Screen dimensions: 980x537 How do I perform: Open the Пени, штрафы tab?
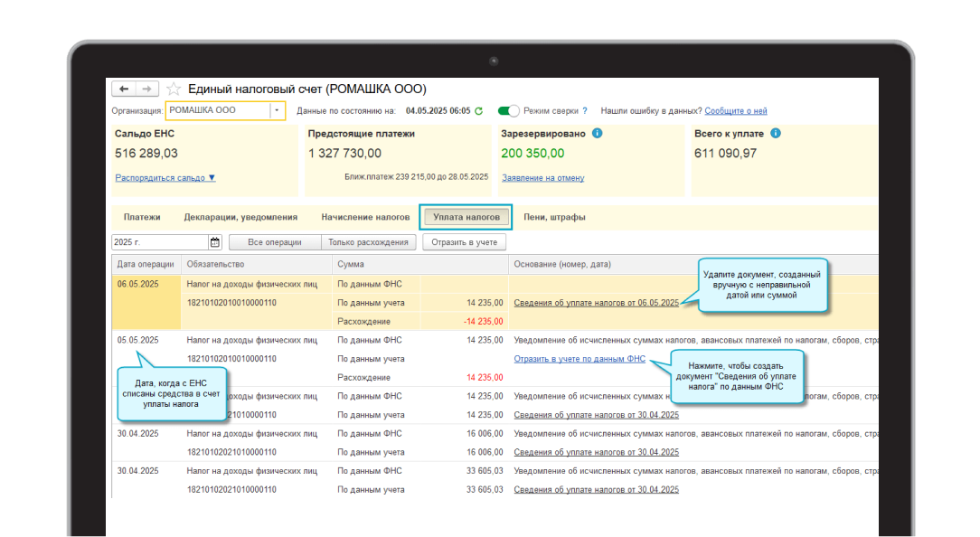(554, 217)
